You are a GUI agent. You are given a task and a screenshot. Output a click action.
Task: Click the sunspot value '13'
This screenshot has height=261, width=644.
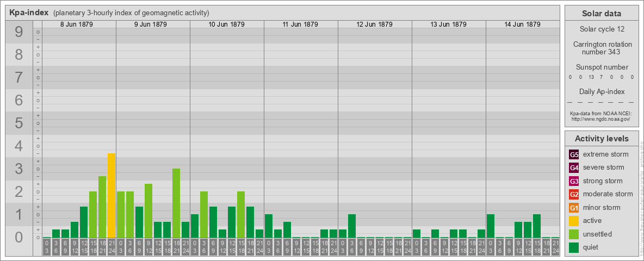[x=591, y=77]
